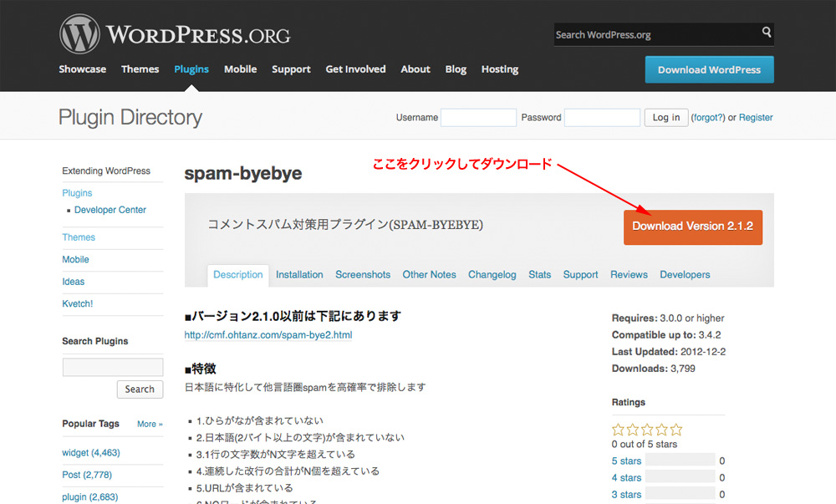Click the 'Compatible up to: 3.4.2' text

[666, 335]
